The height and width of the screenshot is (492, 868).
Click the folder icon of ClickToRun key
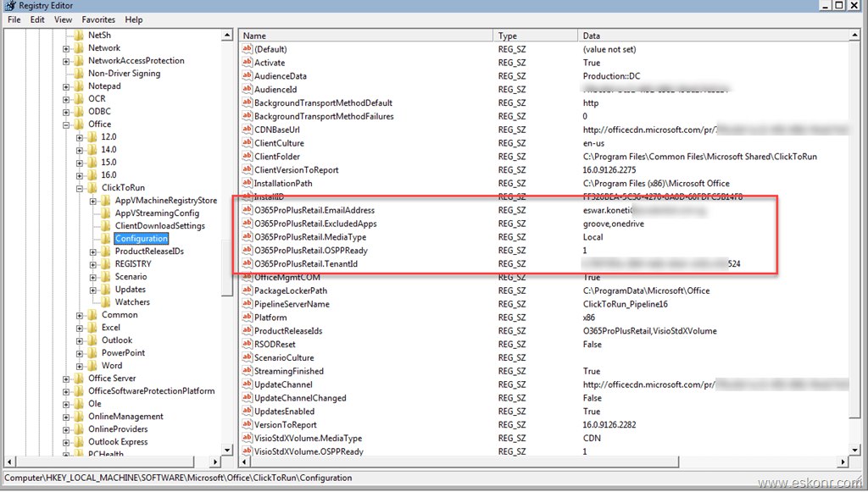(x=92, y=188)
